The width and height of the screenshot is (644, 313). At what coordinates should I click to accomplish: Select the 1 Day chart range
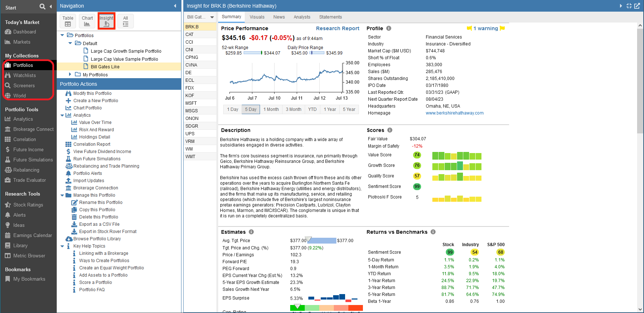[233, 109]
